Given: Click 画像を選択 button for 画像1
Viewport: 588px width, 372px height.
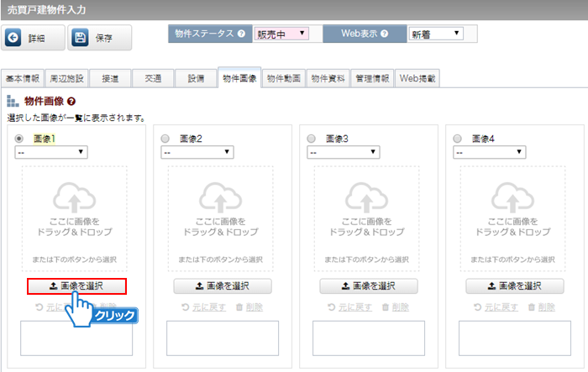Looking at the screenshot, I should point(76,286).
